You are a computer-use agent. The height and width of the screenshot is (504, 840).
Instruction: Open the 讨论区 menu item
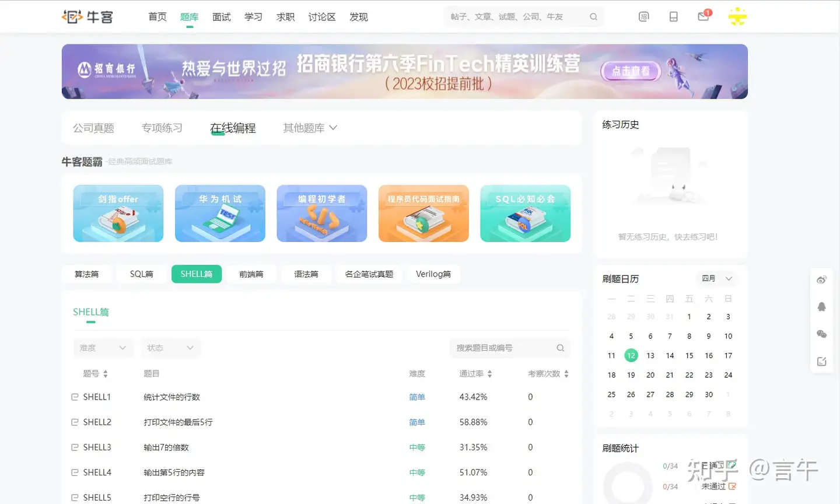[321, 17]
